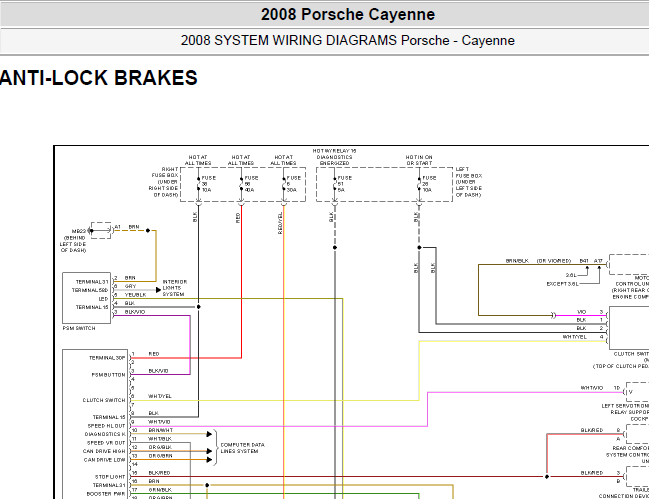This screenshot has height=499, width=649.
Task: Click the "TERMINAL 30P" pin label
Action: point(107,358)
